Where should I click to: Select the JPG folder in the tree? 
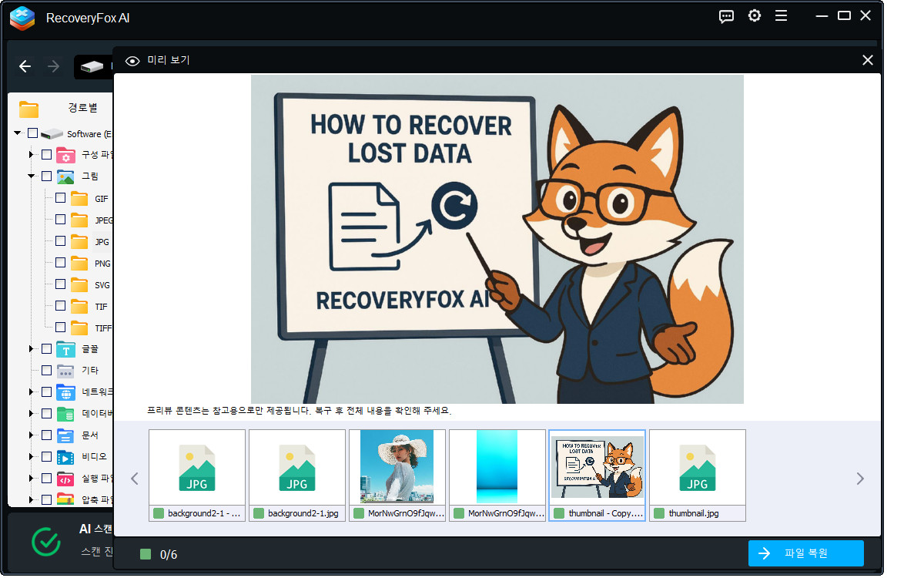click(101, 242)
